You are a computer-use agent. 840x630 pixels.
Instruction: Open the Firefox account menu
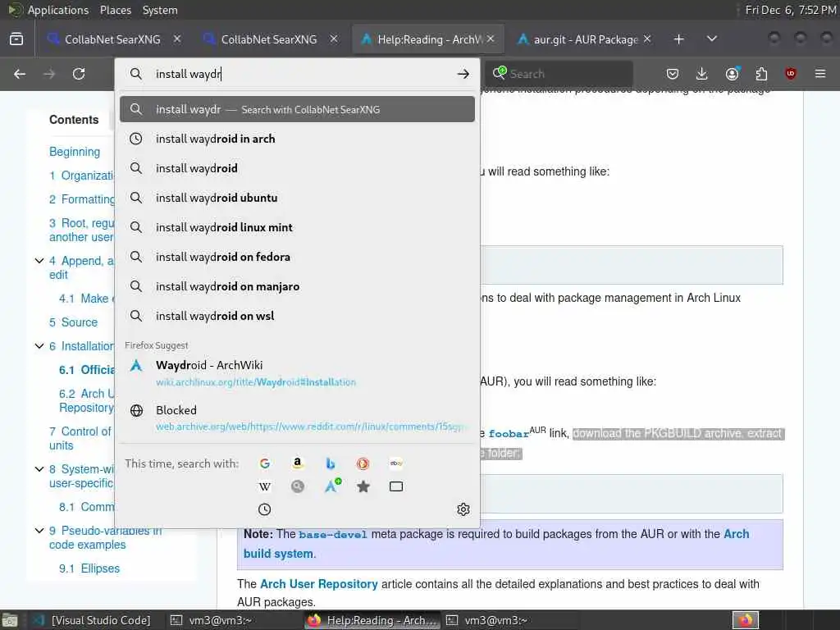(733, 74)
